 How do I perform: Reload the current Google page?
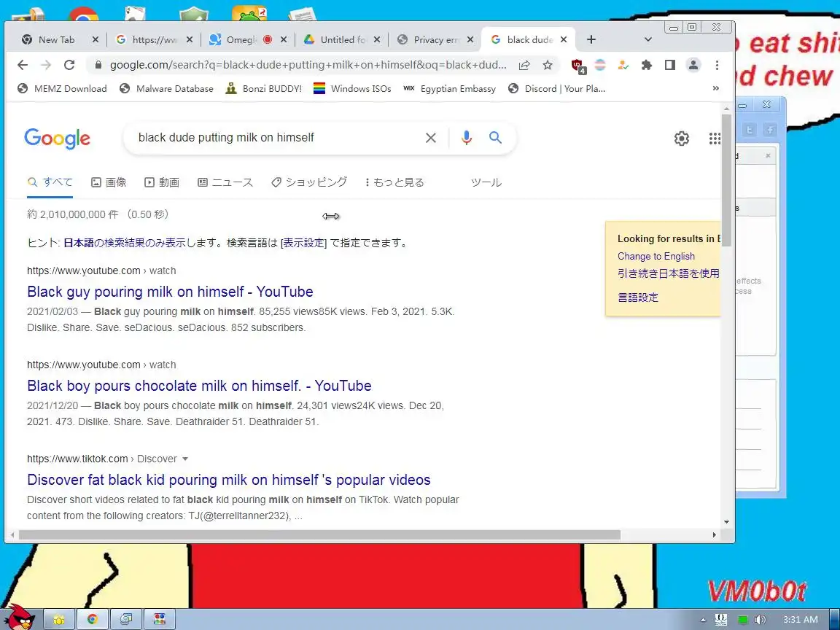pos(69,65)
